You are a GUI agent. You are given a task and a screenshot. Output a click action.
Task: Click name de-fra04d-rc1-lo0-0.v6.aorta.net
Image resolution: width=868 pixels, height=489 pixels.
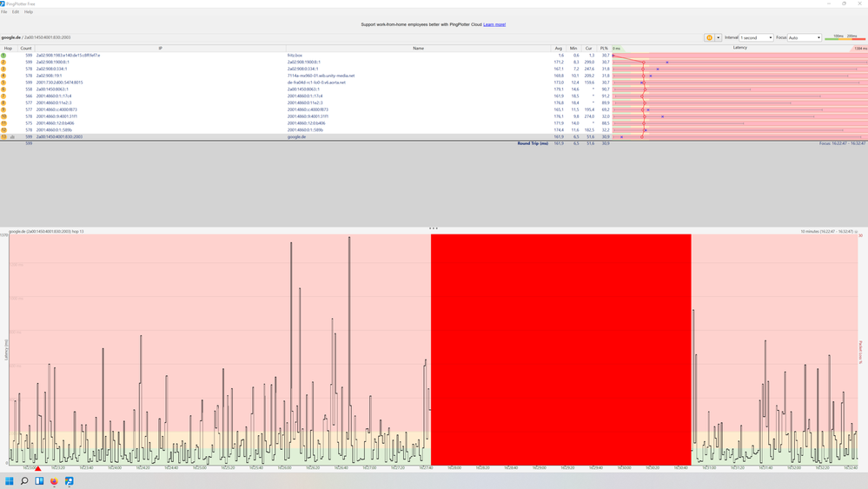pos(316,83)
